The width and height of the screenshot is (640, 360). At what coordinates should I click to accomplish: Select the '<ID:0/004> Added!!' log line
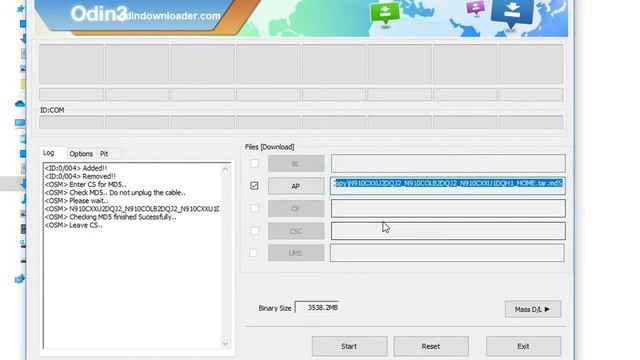76,168
